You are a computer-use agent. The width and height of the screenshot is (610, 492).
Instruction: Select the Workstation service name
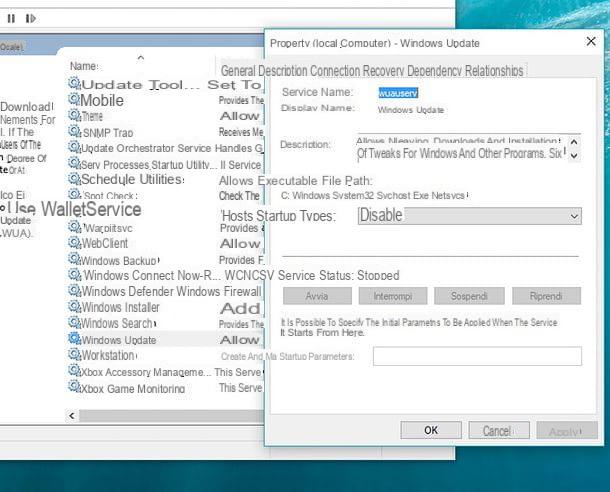pyautogui.click(x=108, y=355)
